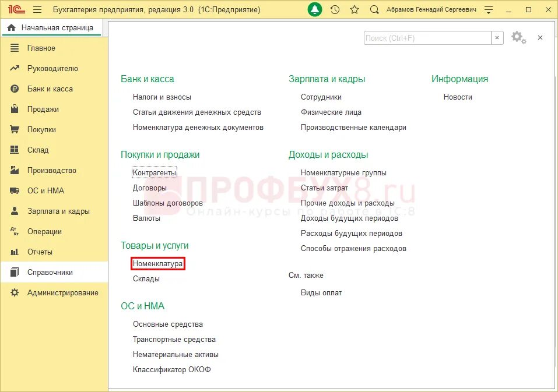Image resolution: width=558 pixels, height=392 pixels.
Task: Open Виды оплат link
Action: (321, 293)
